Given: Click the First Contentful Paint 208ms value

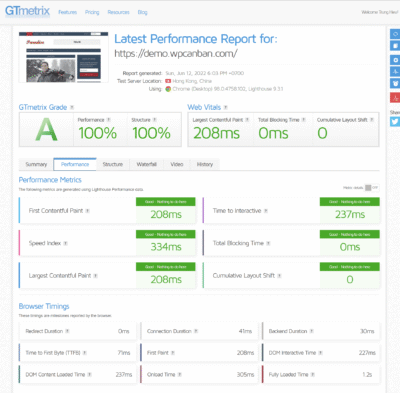Looking at the screenshot, I should tap(166, 214).
